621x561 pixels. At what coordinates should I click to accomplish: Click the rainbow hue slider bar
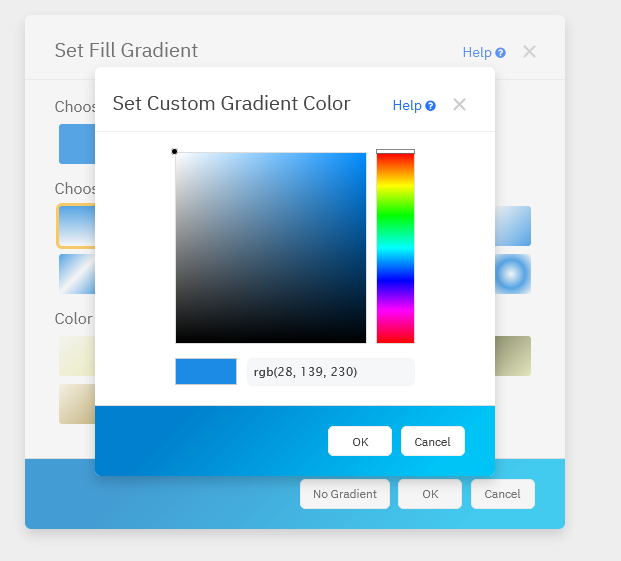point(395,248)
